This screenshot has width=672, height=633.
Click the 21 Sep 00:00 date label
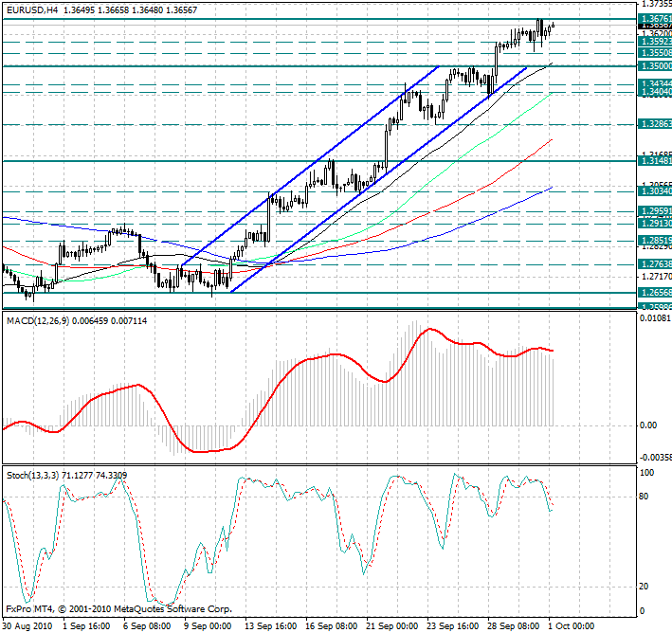[392, 626]
